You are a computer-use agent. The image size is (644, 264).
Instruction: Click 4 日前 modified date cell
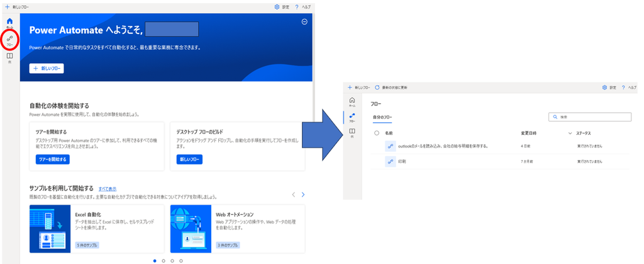coord(525,146)
